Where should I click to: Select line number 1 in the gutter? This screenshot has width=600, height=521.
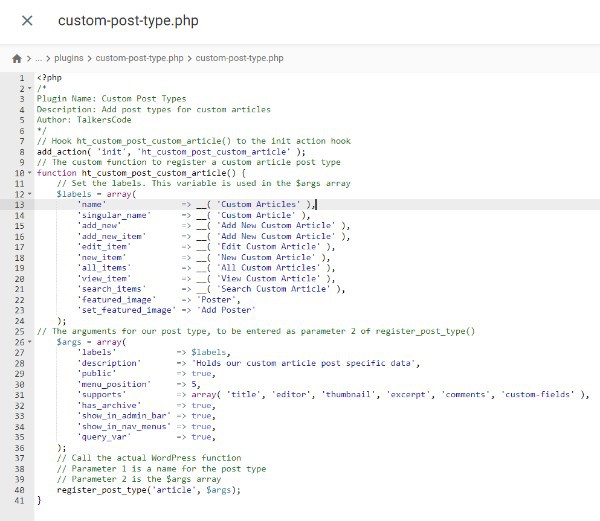22,78
